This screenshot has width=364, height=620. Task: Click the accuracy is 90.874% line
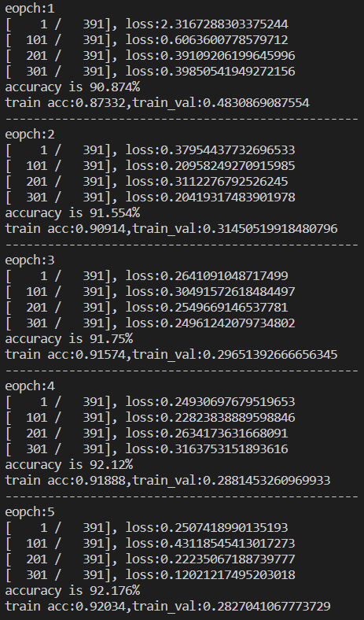tap(72, 87)
